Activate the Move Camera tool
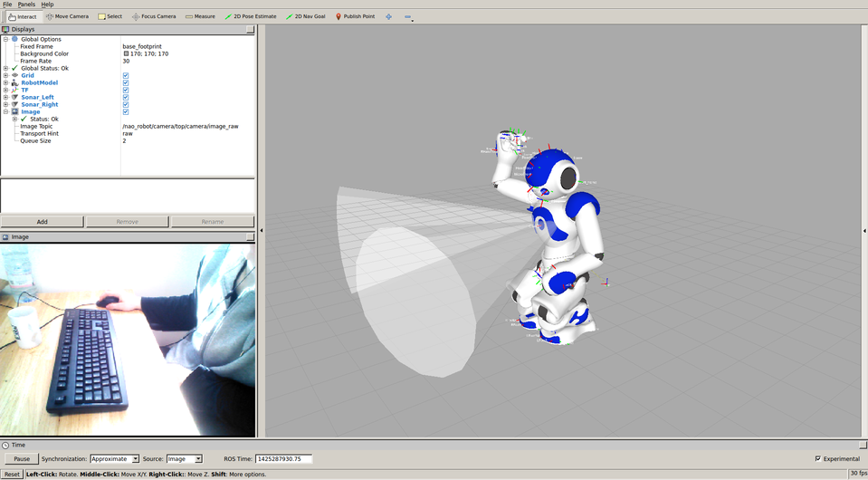This screenshot has width=868, height=480. [x=67, y=16]
